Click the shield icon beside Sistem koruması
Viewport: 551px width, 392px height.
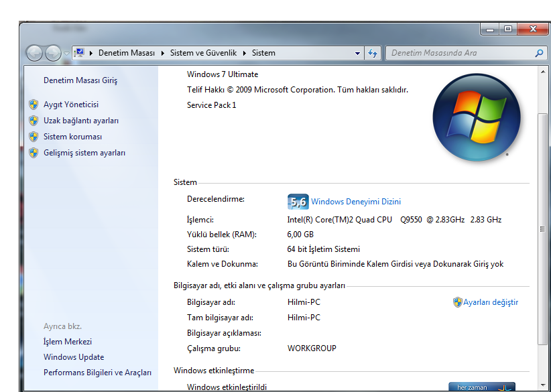[34, 137]
